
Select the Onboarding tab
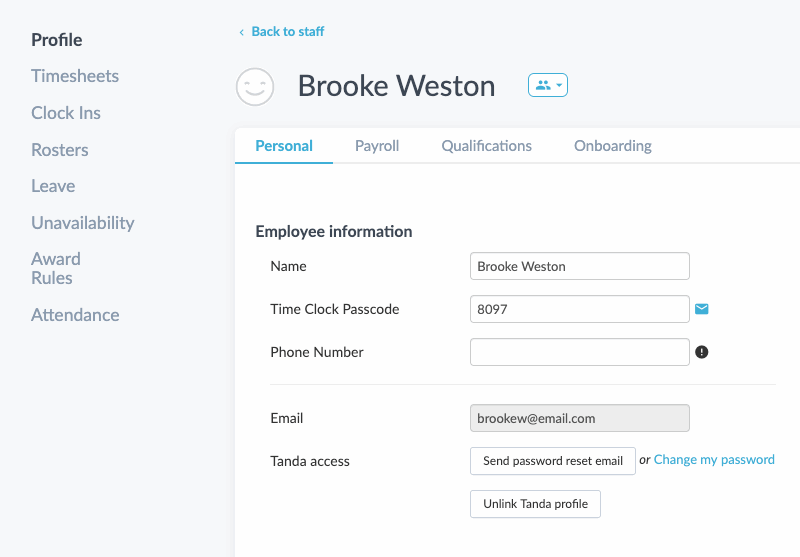[x=613, y=146]
